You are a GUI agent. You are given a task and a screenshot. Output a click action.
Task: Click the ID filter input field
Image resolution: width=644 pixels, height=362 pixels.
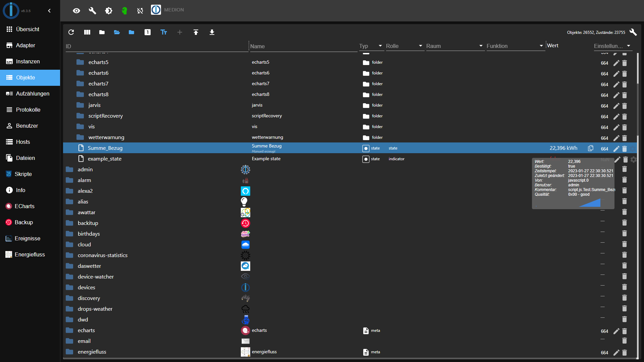tap(156, 46)
